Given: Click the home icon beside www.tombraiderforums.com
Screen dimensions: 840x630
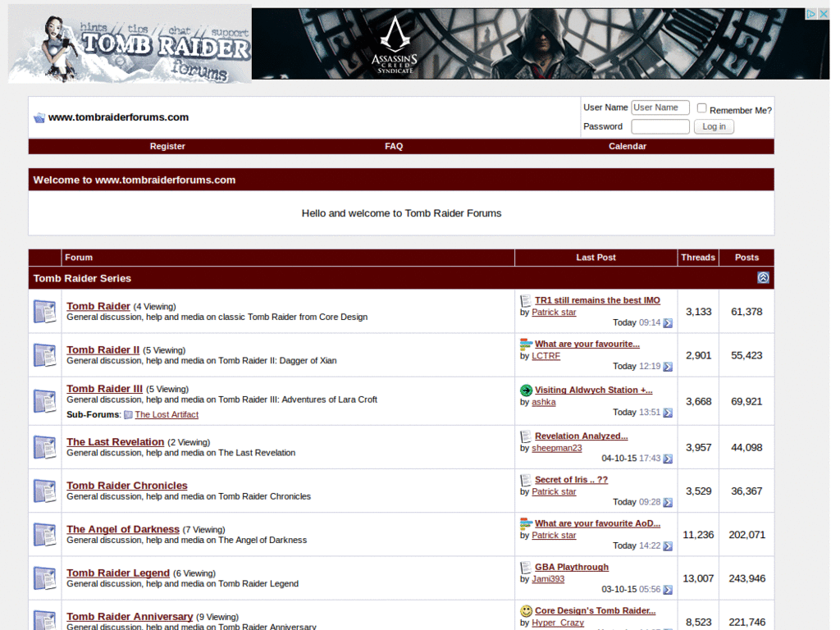Looking at the screenshot, I should pos(39,116).
